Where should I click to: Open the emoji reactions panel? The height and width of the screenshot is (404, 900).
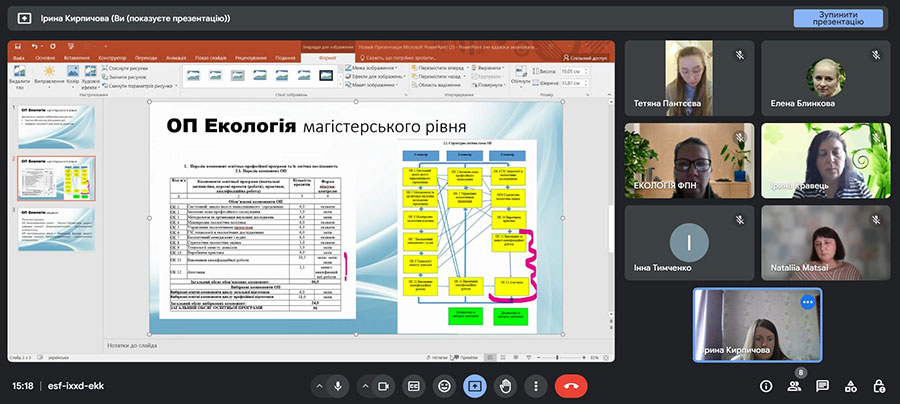(445, 385)
